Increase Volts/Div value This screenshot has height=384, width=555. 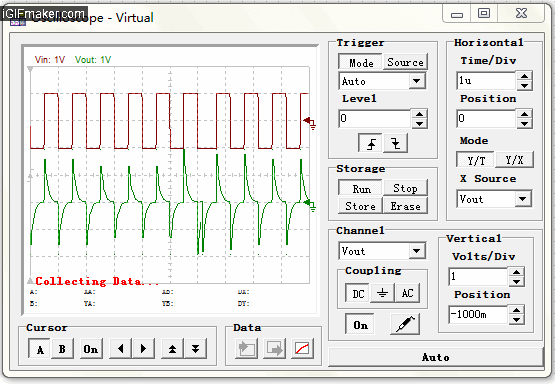pos(517,272)
